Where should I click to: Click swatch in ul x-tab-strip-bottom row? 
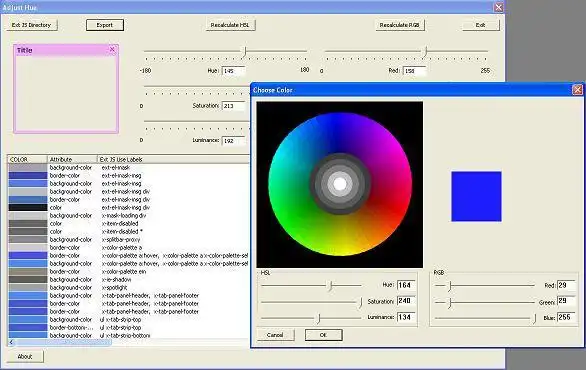pos(28,335)
